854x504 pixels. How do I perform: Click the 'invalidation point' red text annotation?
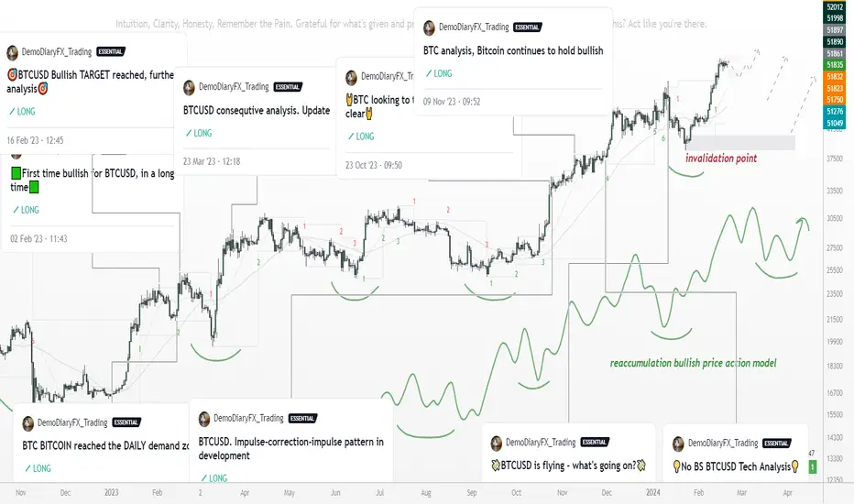pos(720,159)
